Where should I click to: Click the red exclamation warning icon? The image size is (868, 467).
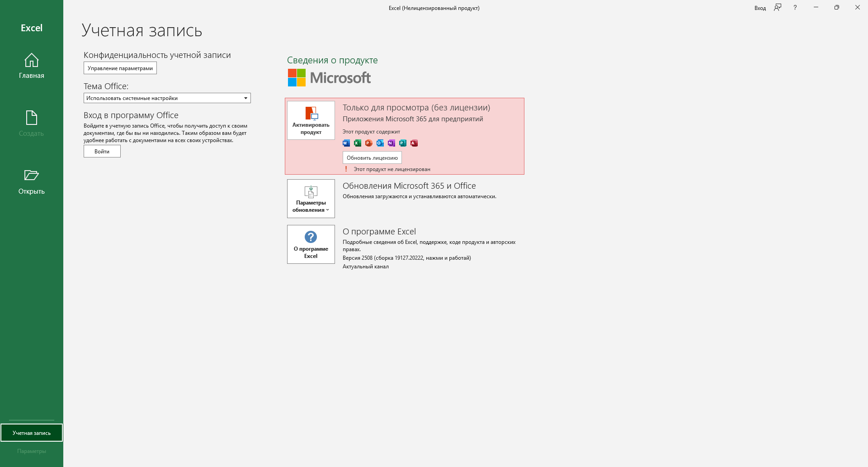click(346, 169)
